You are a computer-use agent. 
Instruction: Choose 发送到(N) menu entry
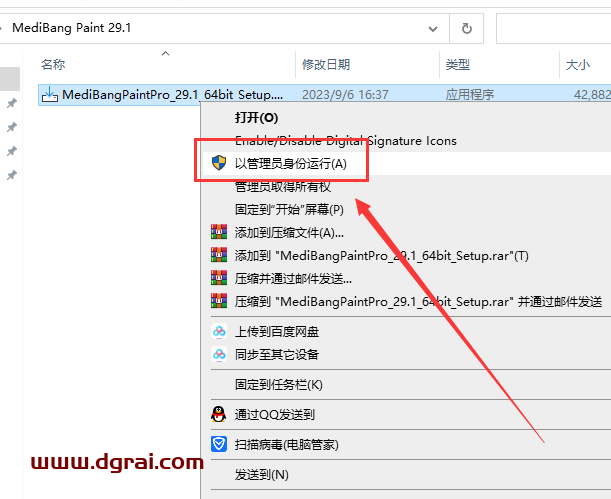coord(406,474)
